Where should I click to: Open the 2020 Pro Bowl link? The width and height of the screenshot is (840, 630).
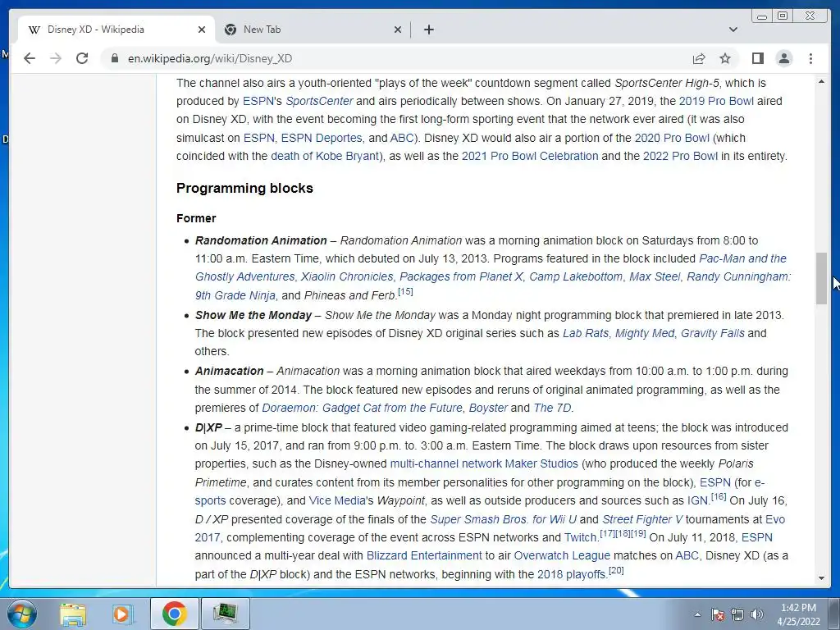(x=672, y=138)
